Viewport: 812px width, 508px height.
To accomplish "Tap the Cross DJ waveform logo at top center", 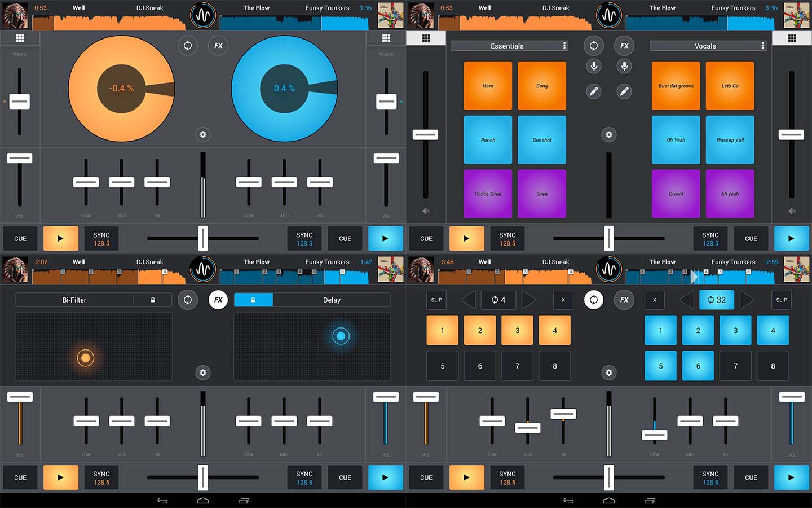I will tap(203, 15).
